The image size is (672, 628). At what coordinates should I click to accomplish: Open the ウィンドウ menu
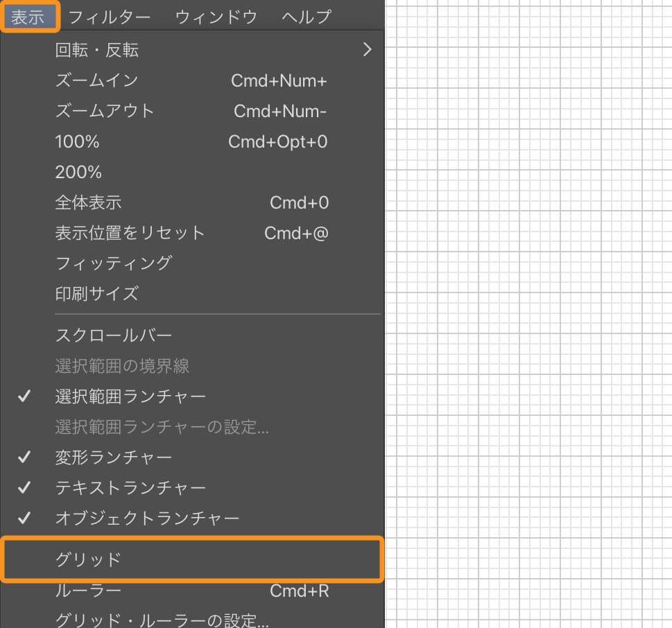(x=215, y=16)
